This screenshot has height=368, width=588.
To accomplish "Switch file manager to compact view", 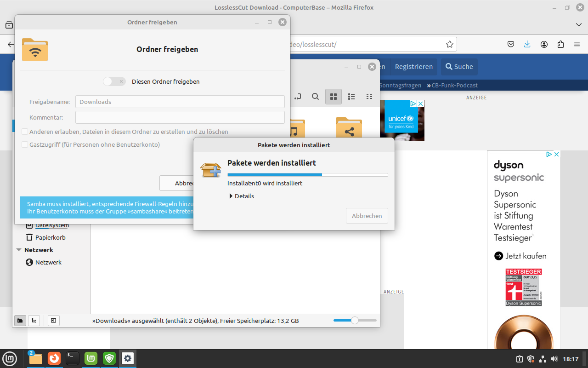I will [x=369, y=97].
